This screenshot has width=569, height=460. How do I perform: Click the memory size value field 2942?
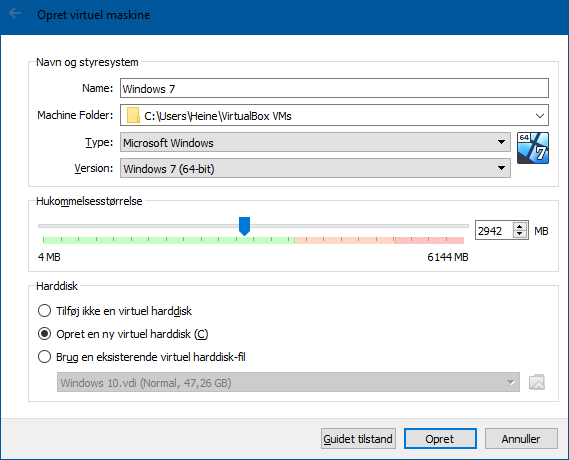494,230
